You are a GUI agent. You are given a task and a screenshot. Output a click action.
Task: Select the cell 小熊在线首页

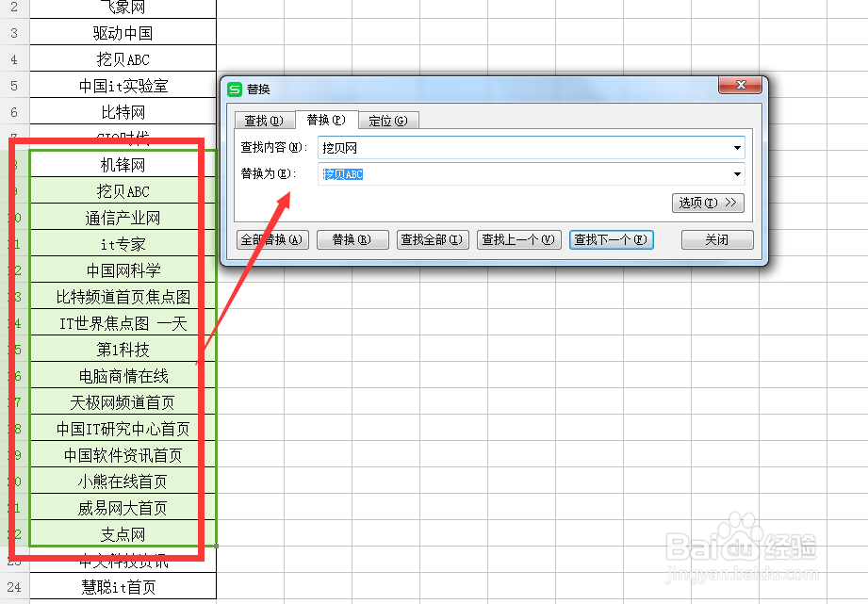click(123, 482)
